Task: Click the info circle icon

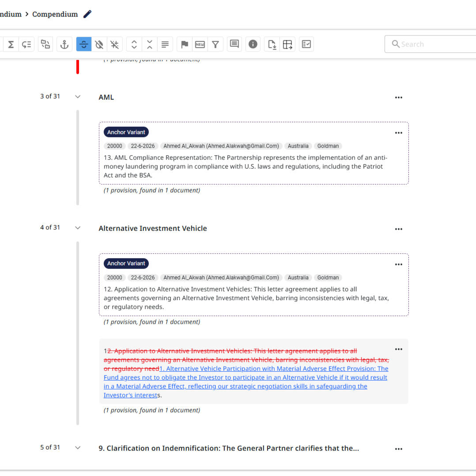Action: point(253,44)
